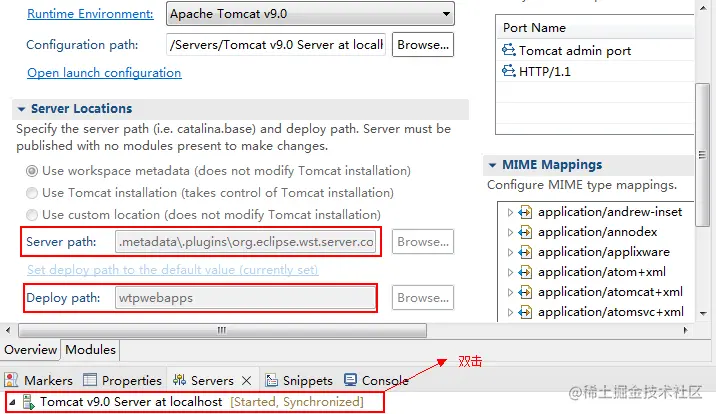Click the application/andrew-inset MIME icon
The image size is (716, 414).
coord(525,212)
